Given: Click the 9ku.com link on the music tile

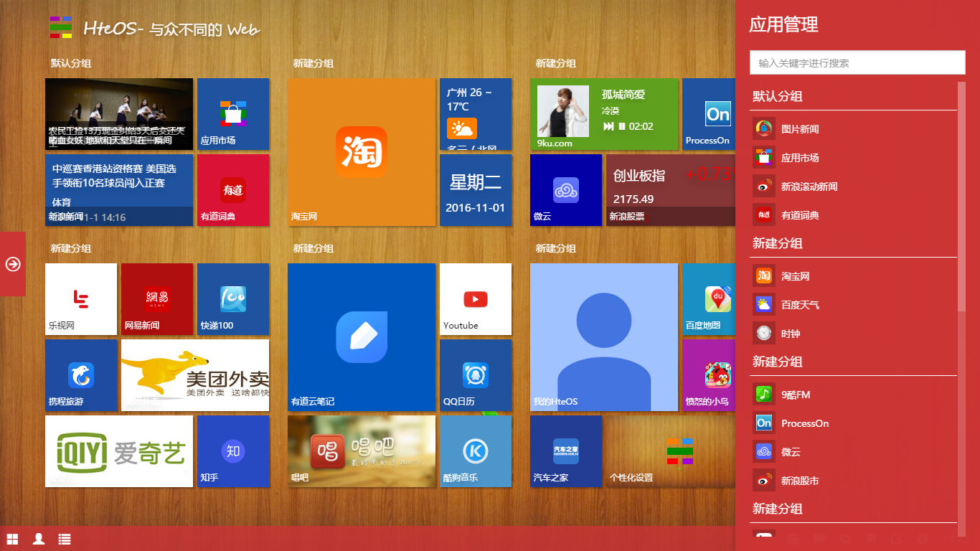Looking at the screenshot, I should coord(555,142).
